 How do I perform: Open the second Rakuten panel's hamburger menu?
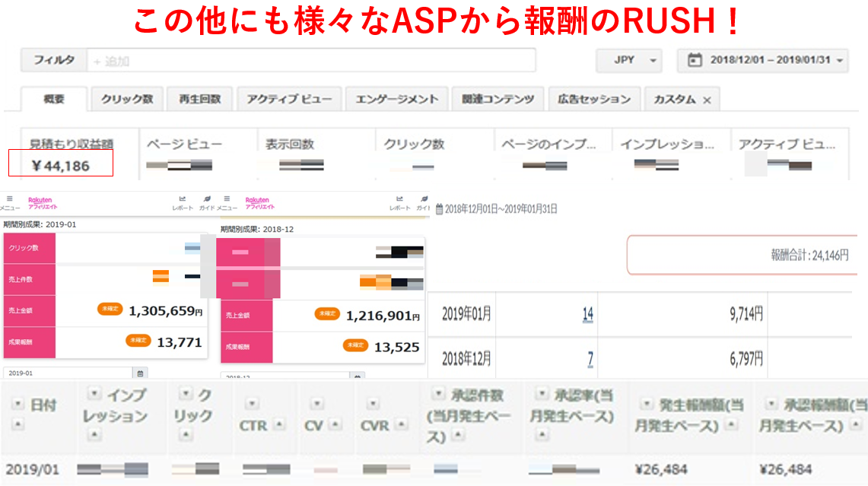tap(227, 199)
